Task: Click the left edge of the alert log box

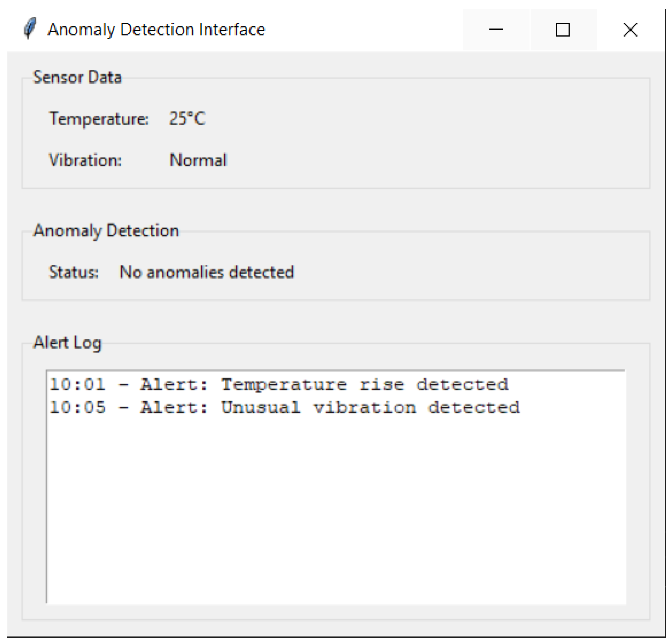Action: (47, 479)
